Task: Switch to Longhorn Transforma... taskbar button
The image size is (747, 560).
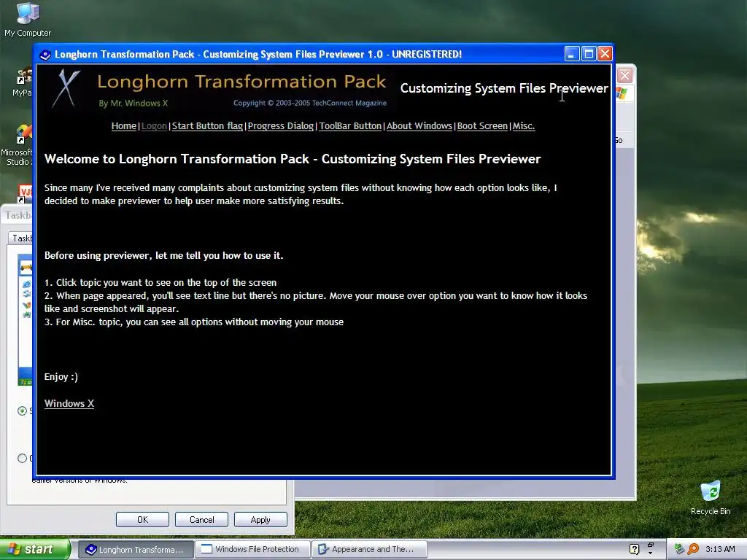Action: (x=135, y=549)
